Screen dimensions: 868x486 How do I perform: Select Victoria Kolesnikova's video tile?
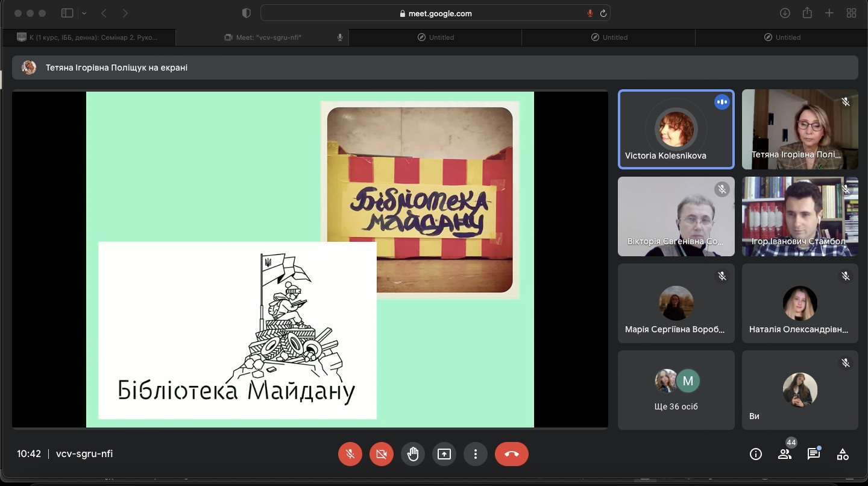point(676,129)
